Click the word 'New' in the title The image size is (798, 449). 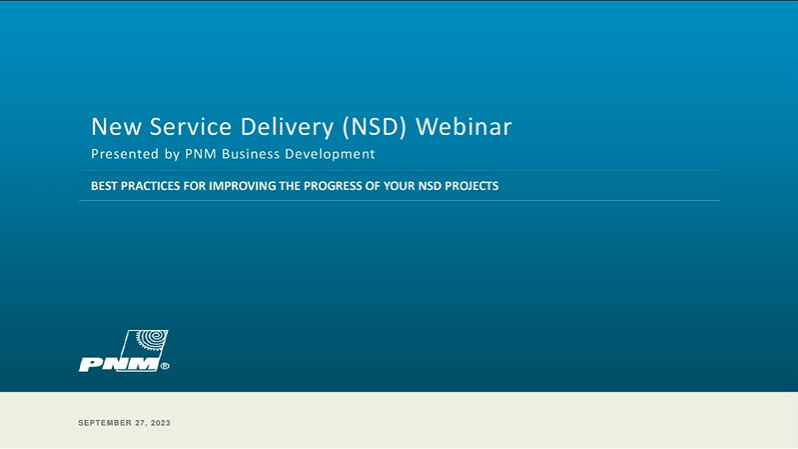112,127
